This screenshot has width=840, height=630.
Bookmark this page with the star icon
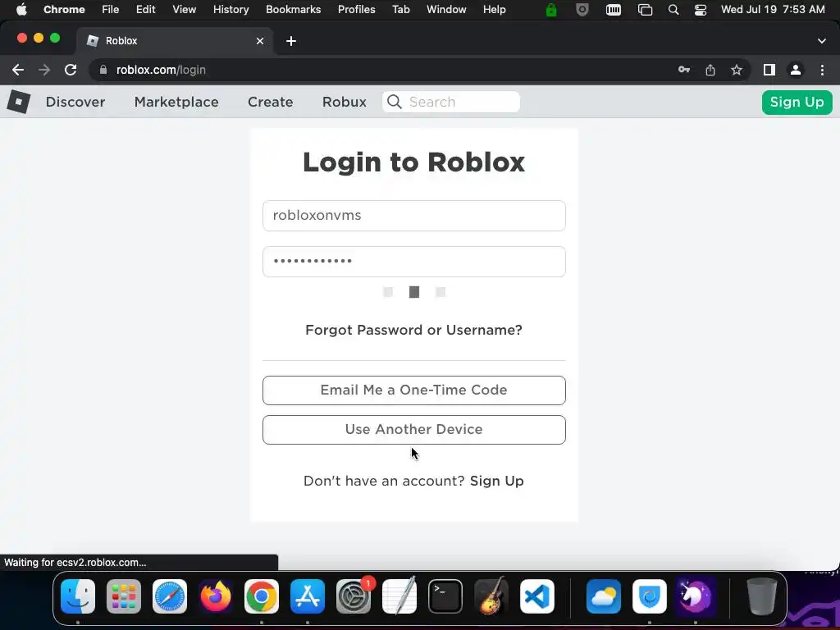(x=737, y=70)
